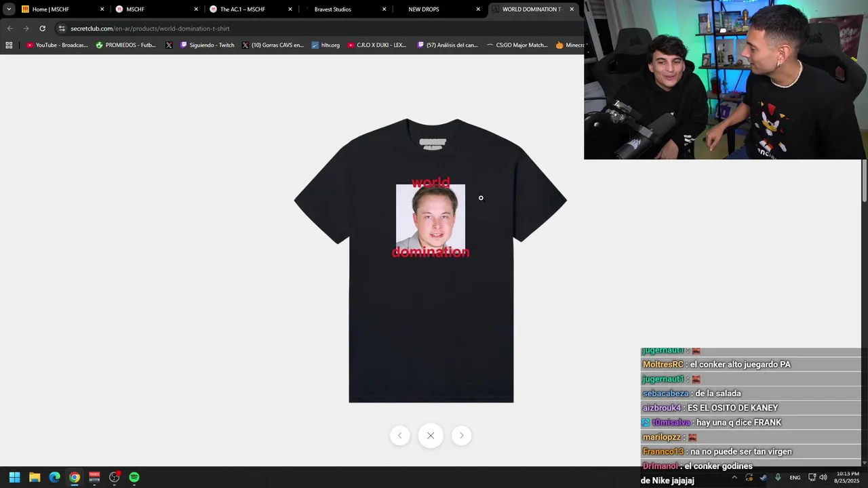Open Chrome tab search dropdown arrow
868x488 pixels.
(9, 9)
